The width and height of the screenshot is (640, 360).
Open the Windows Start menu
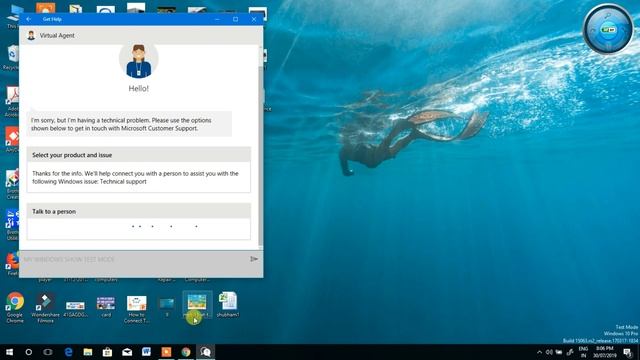9,352
